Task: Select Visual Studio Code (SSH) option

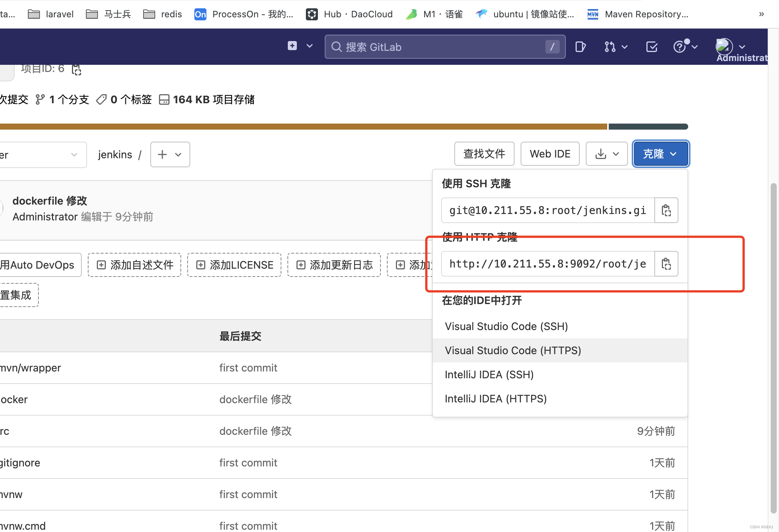Action: [506, 326]
